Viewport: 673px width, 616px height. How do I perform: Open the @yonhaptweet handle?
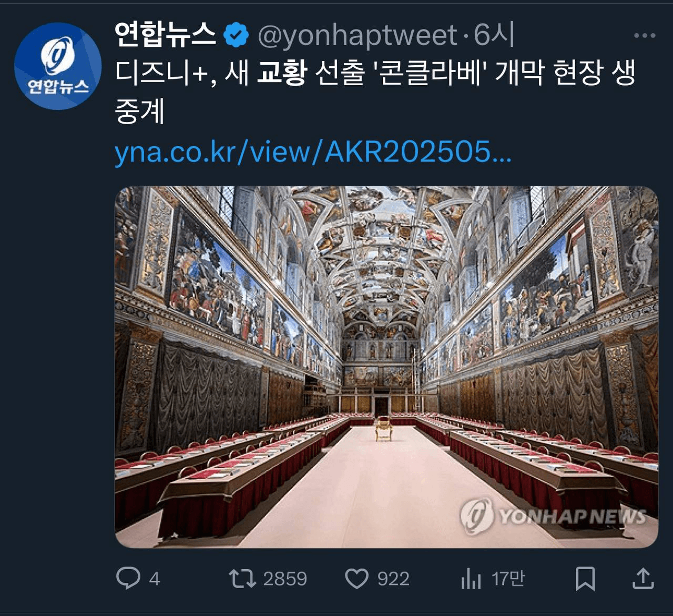357,35
